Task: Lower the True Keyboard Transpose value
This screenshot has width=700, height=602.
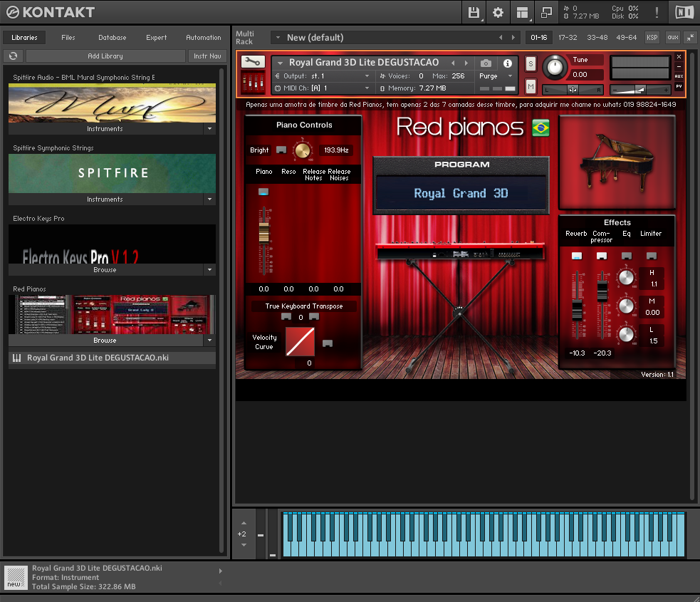Action: point(286,316)
